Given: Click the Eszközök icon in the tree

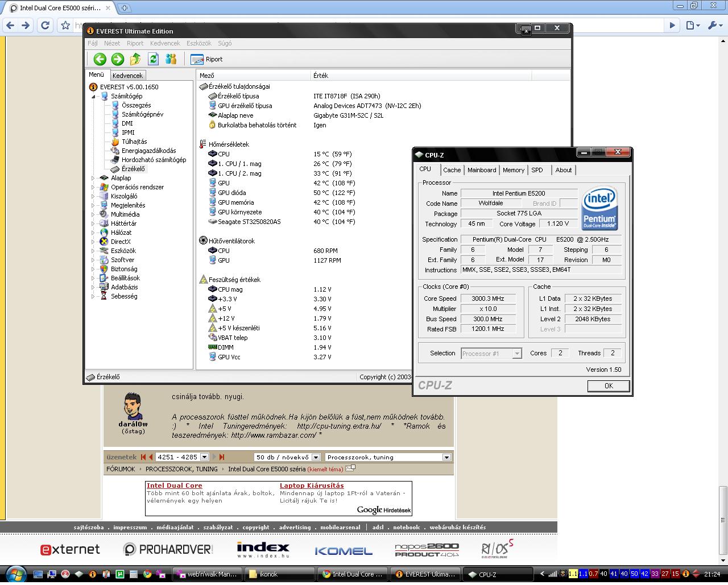Looking at the screenshot, I should click(104, 251).
